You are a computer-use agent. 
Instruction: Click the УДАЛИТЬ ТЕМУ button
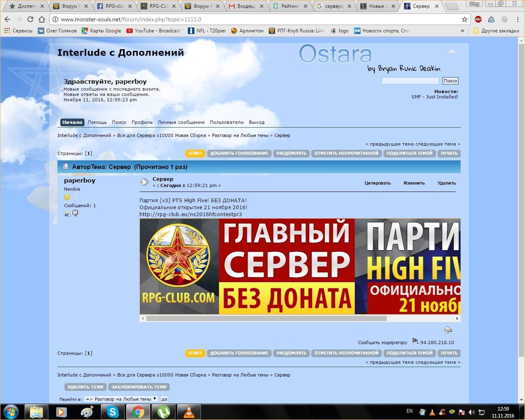point(85,387)
